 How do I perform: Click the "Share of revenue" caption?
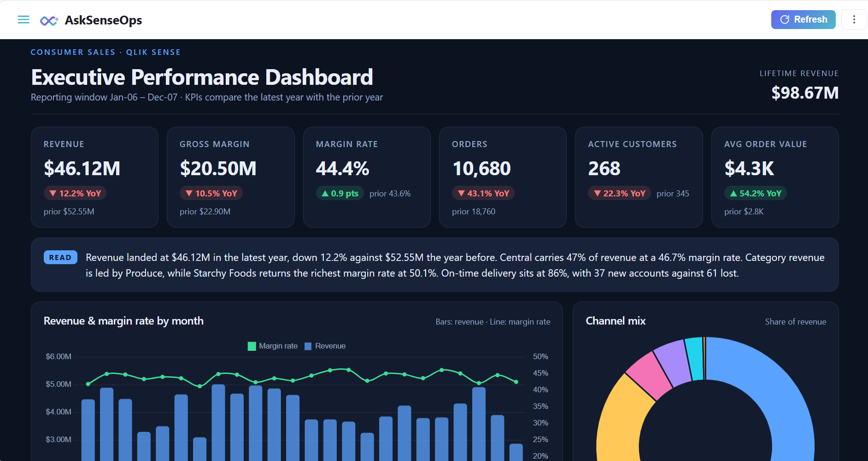pyautogui.click(x=796, y=322)
